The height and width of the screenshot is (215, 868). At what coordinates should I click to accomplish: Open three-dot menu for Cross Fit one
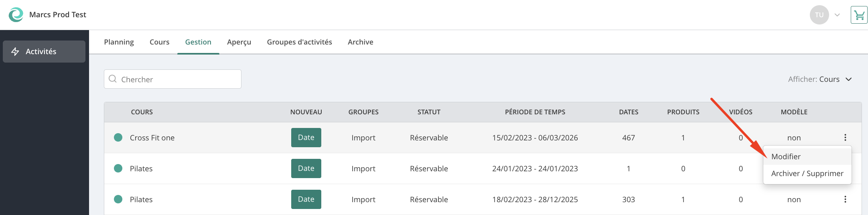click(x=845, y=138)
